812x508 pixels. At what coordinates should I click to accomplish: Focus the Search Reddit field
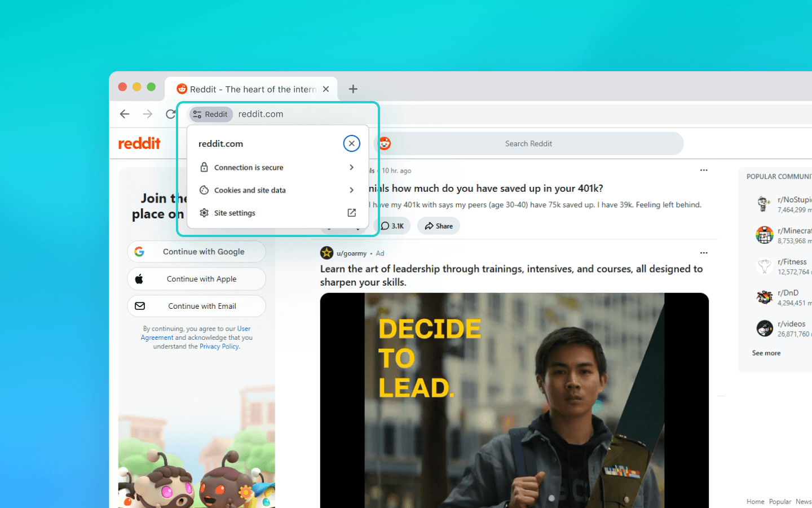coord(528,143)
